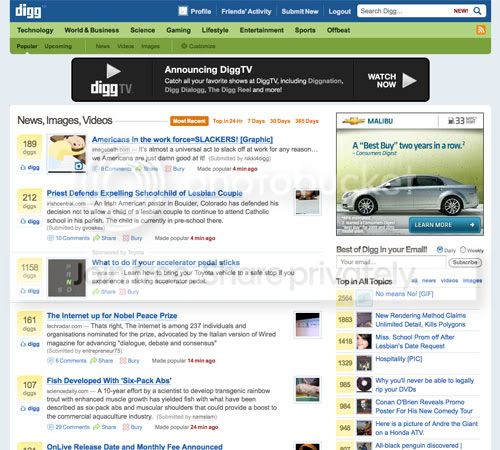500x450 pixels.
Task: Digg the Priest Defends story
Action: click(30, 221)
